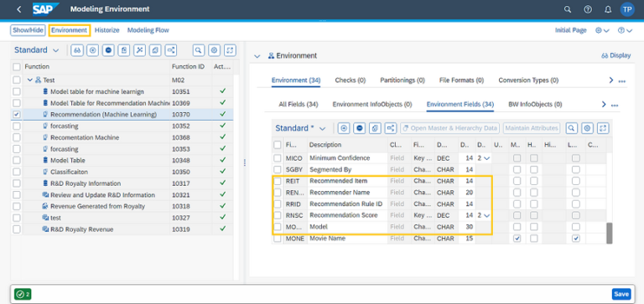Switch to the Checks (0) tab
This screenshot has width=644, height=304.
coord(351,80)
